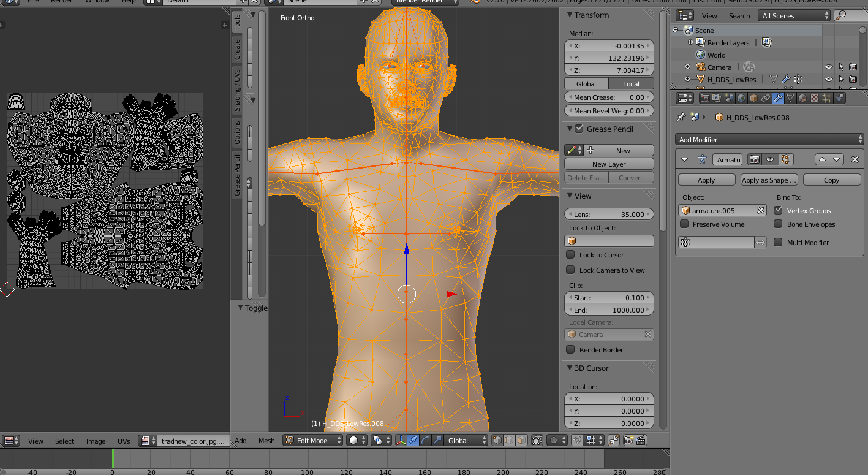The height and width of the screenshot is (475, 868).
Task: Open the Global orientation dropdown
Action: [x=467, y=440]
